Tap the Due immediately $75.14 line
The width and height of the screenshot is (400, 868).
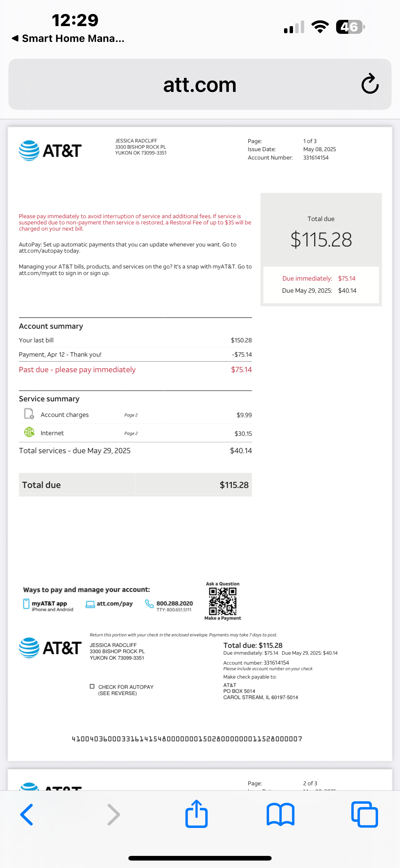click(318, 278)
